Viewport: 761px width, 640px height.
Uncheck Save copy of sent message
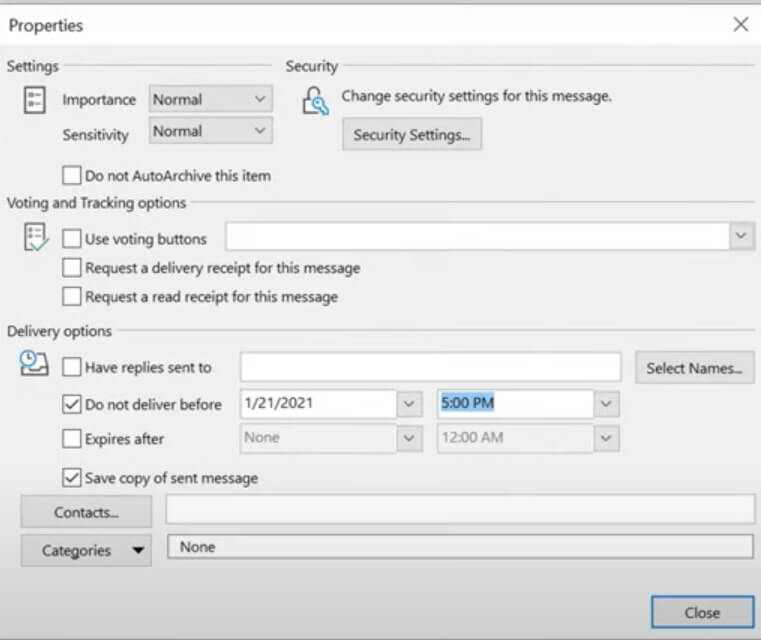tap(71, 478)
